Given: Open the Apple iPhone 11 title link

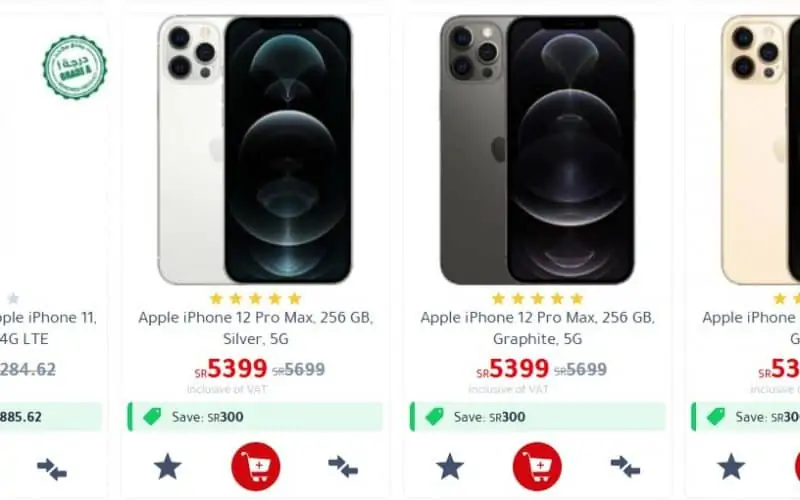Looking at the screenshot, I should (47, 328).
